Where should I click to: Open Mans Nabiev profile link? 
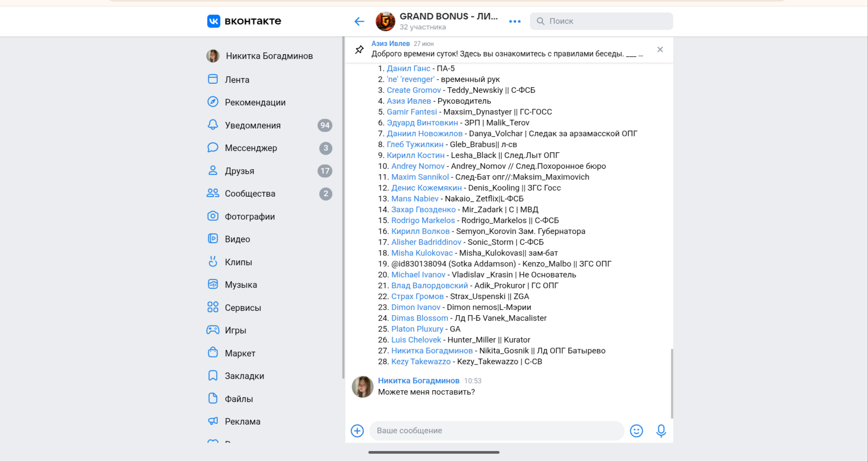pos(415,198)
